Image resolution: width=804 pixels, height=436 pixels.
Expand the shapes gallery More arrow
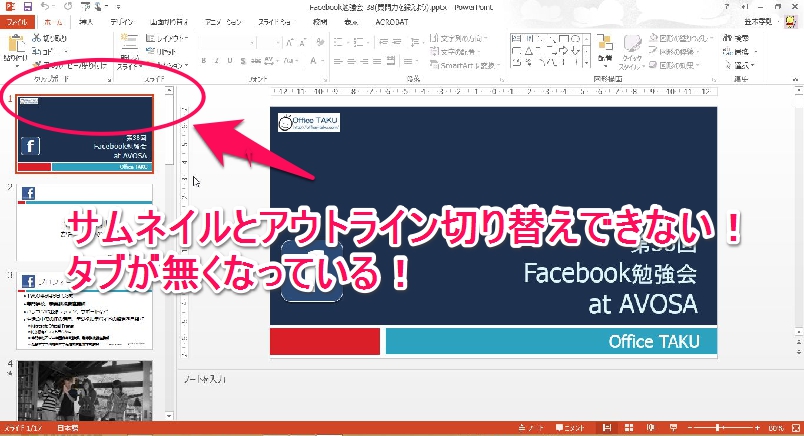(x=587, y=63)
